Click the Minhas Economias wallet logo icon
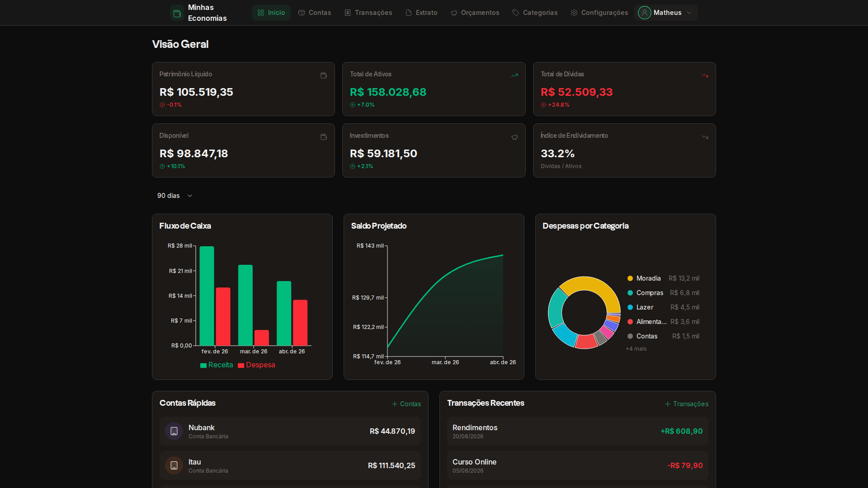 pos(177,13)
